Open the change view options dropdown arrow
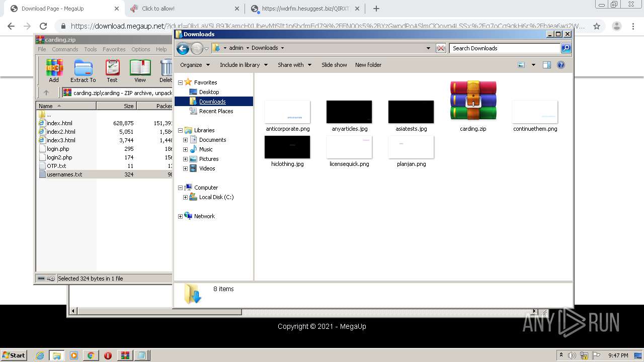 (x=533, y=65)
